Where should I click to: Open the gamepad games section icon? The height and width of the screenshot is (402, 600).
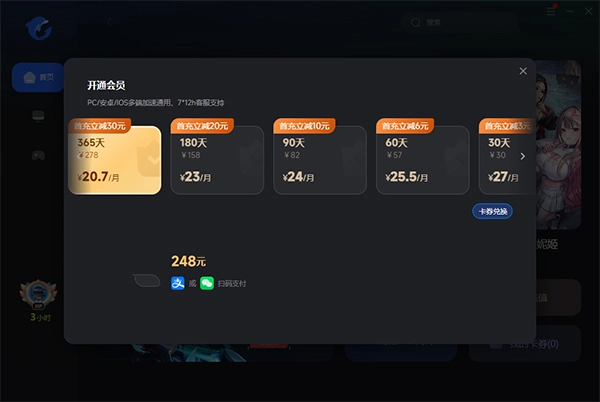(38, 155)
